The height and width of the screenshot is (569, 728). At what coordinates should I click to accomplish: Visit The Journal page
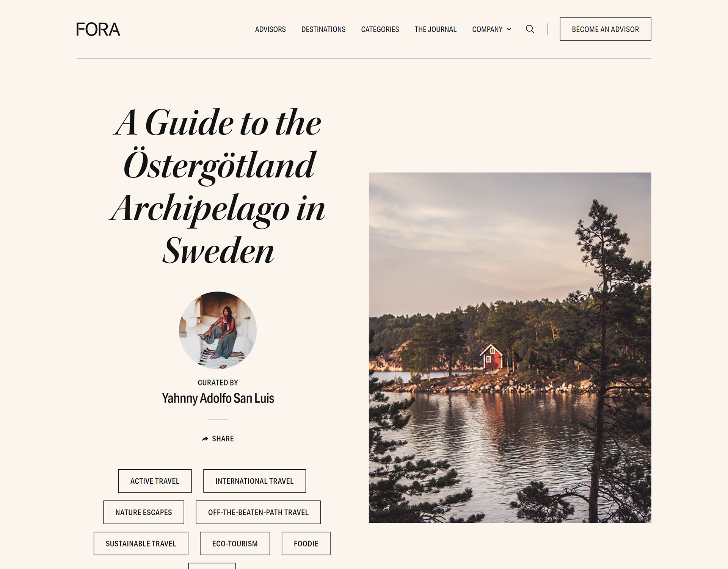435,29
